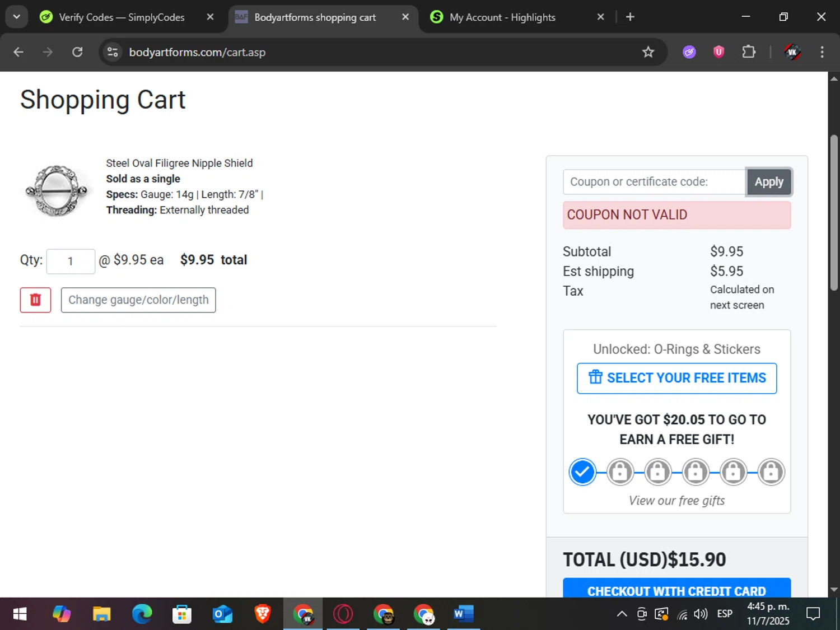Viewport: 840px width, 630px height.
Task: Click the Apply coupon button
Action: tap(769, 182)
